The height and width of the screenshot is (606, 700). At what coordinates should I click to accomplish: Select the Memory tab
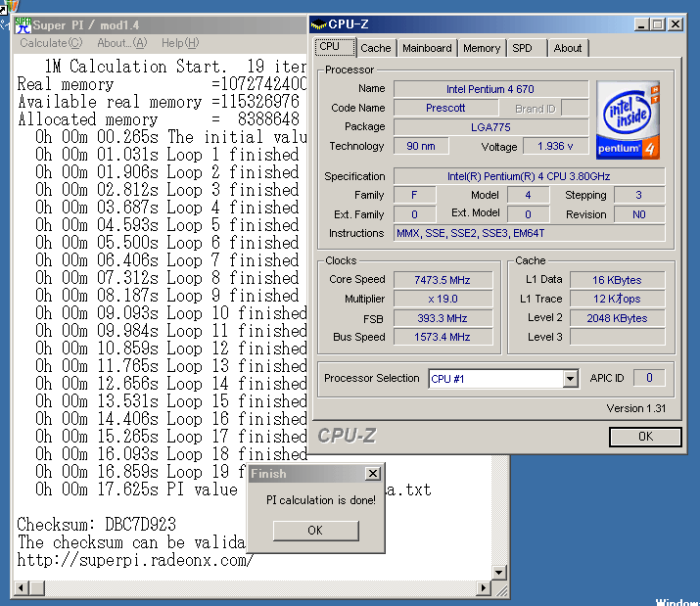click(482, 48)
